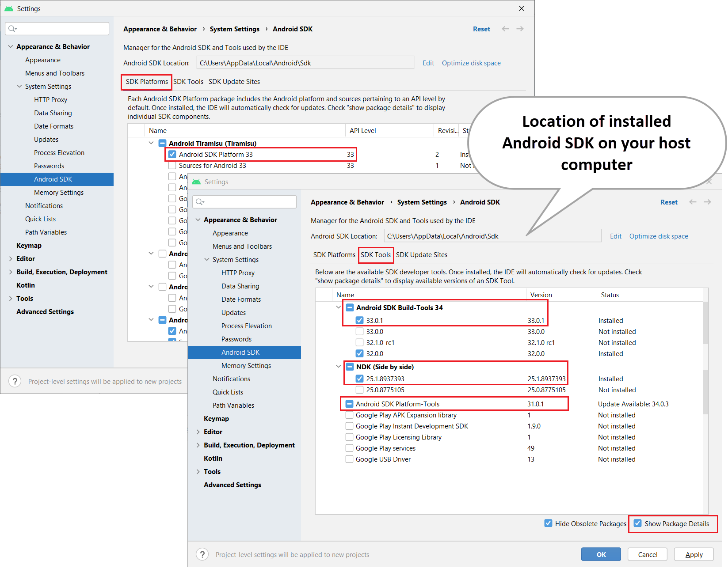Collapse the NDK (Side by side) group
The height and width of the screenshot is (576, 728).
tap(339, 367)
